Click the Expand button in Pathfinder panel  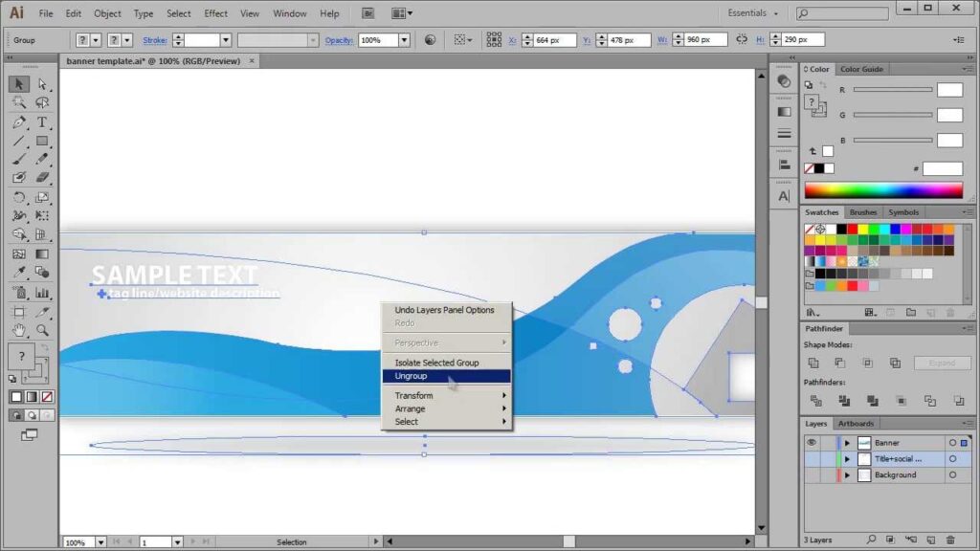click(943, 363)
